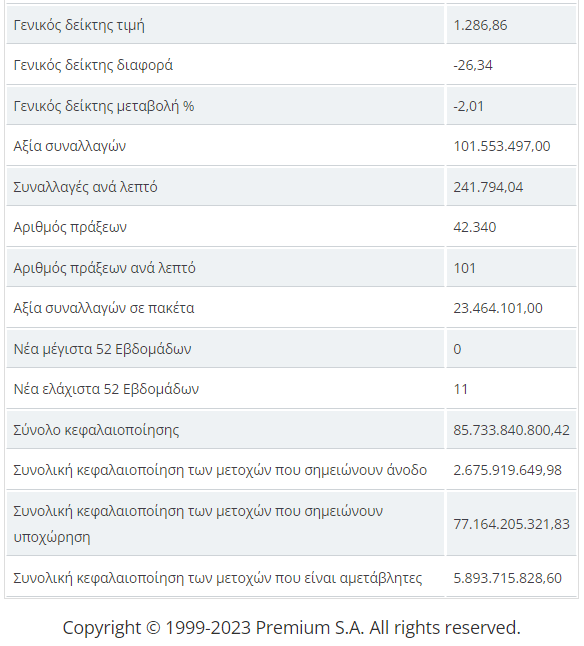This screenshot has height=646, width=584.
Task: Click the Premium S.A. copyright text
Action: (292, 627)
